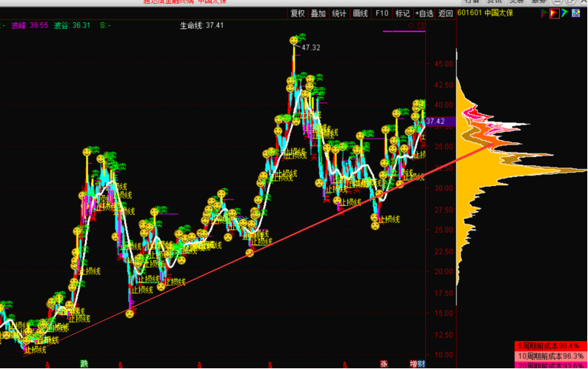The height and width of the screenshot is (369, 588).
Task: Click the 5周期前成本 red legend bar
Action: 550,346
